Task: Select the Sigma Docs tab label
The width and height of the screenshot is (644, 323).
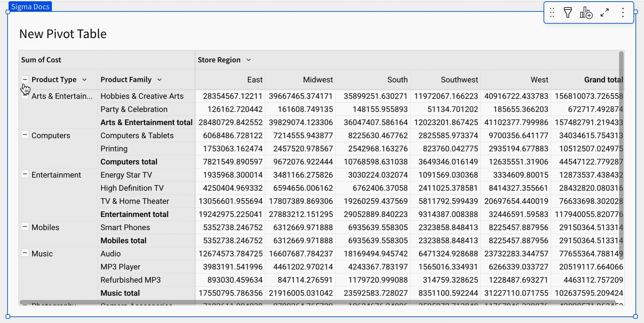Action: pyautogui.click(x=30, y=7)
